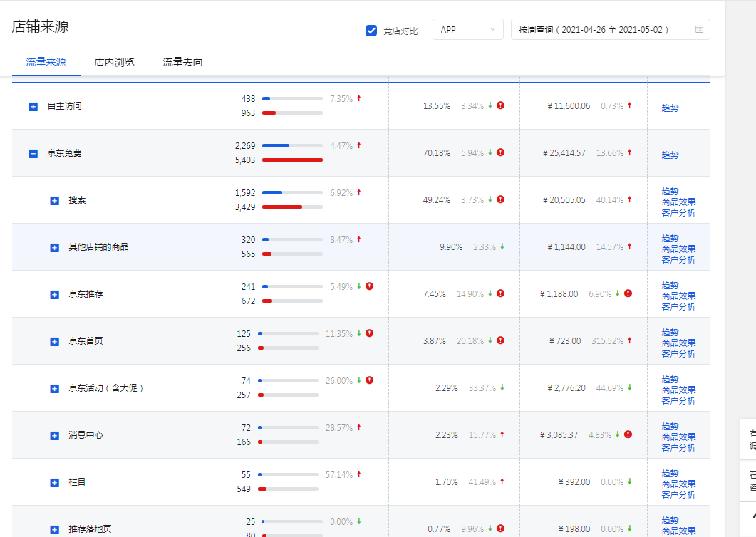
Task: Open the APP platform dropdown
Action: pyautogui.click(x=467, y=29)
